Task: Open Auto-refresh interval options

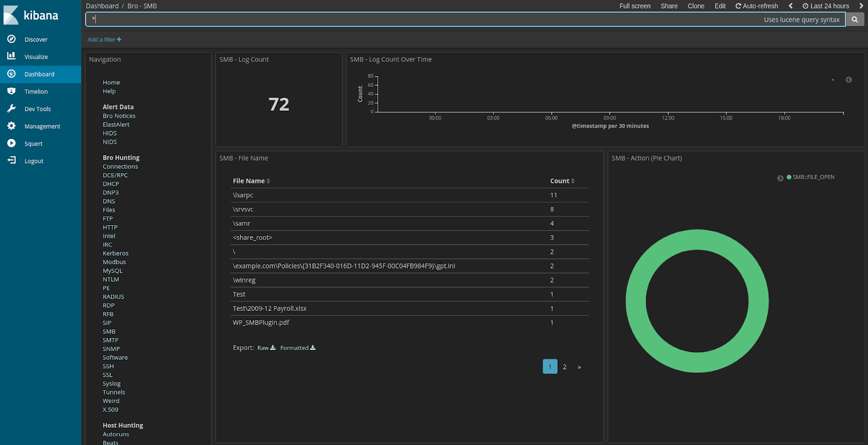Action: 756,6
